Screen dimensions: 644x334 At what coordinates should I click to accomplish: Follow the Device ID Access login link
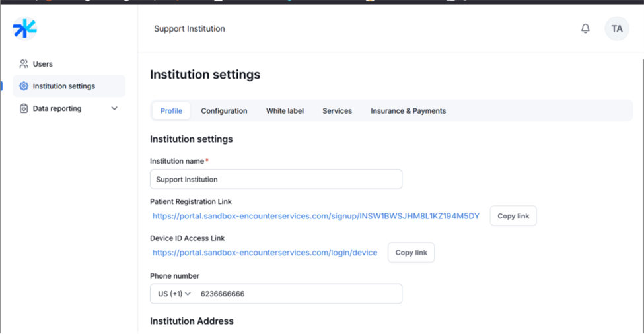265,253
